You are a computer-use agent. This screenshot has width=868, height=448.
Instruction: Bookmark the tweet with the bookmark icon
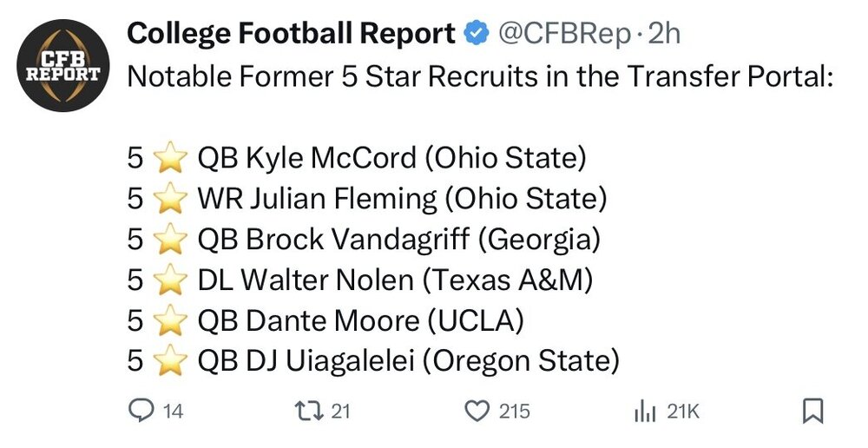click(812, 411)
